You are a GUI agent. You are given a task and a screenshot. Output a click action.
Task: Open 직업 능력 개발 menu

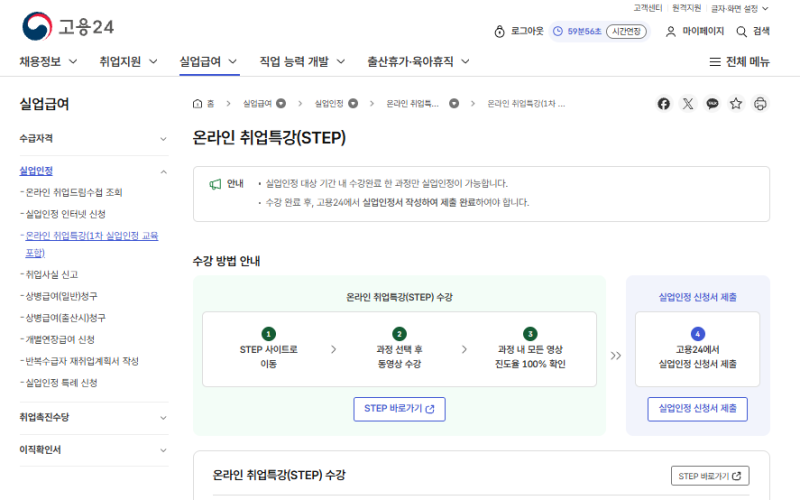[x=302, y=62]
